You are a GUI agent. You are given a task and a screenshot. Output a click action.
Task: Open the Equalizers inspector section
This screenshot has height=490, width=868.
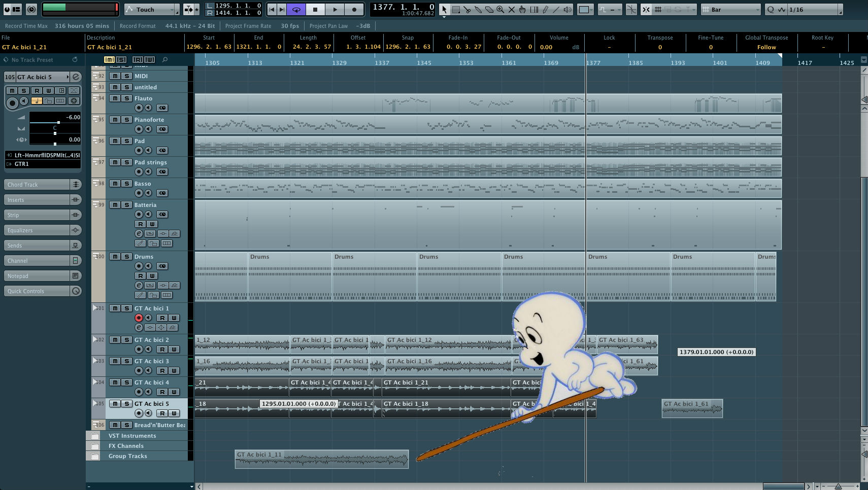point(43,230)
